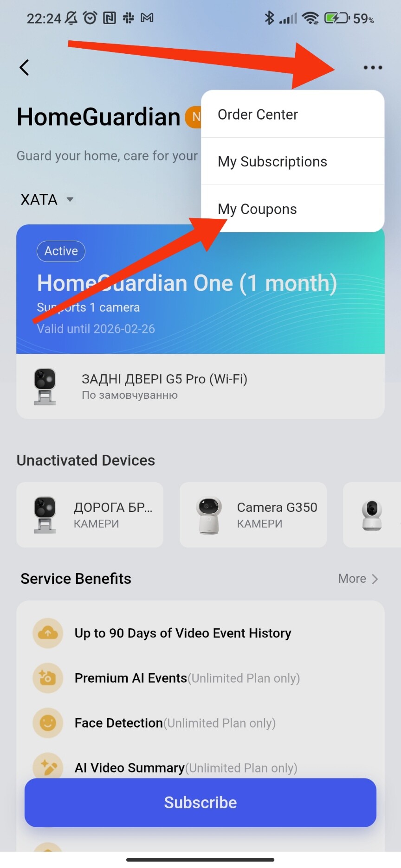Tap the Camera G350 device icon
The image size is (401, 868).
click(x=209, y=515)
